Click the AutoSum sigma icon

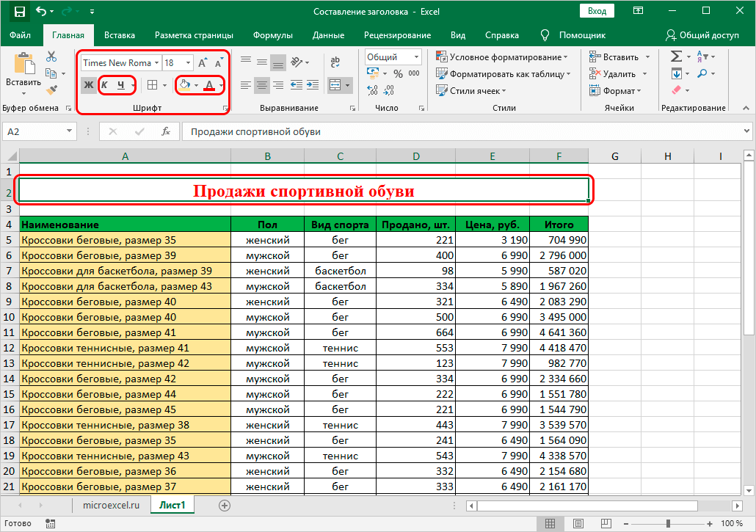coord(676,57)
